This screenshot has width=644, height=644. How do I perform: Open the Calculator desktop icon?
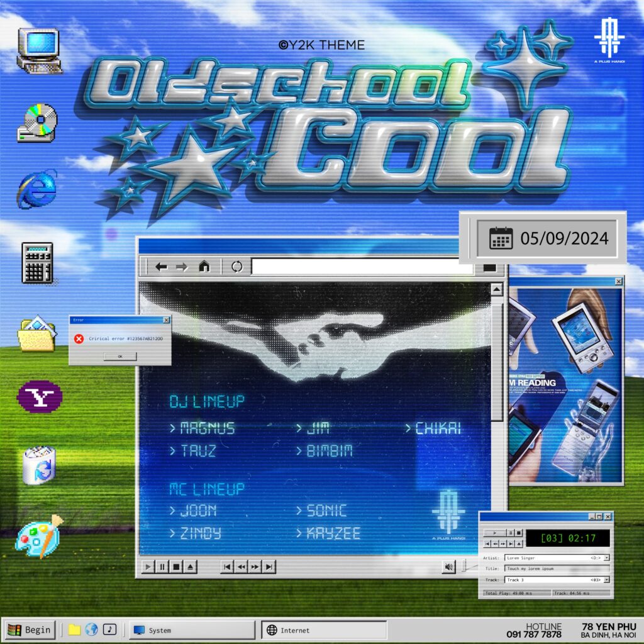pyautogui.click(x=37, y=263)
